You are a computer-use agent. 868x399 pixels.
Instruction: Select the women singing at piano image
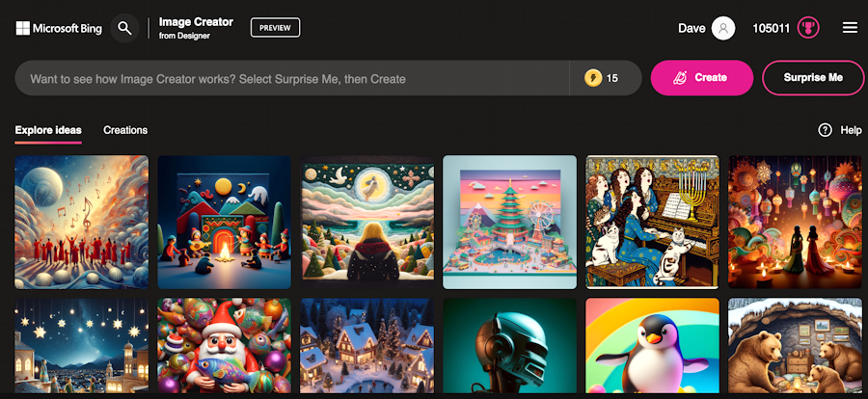tap(653, 222)
